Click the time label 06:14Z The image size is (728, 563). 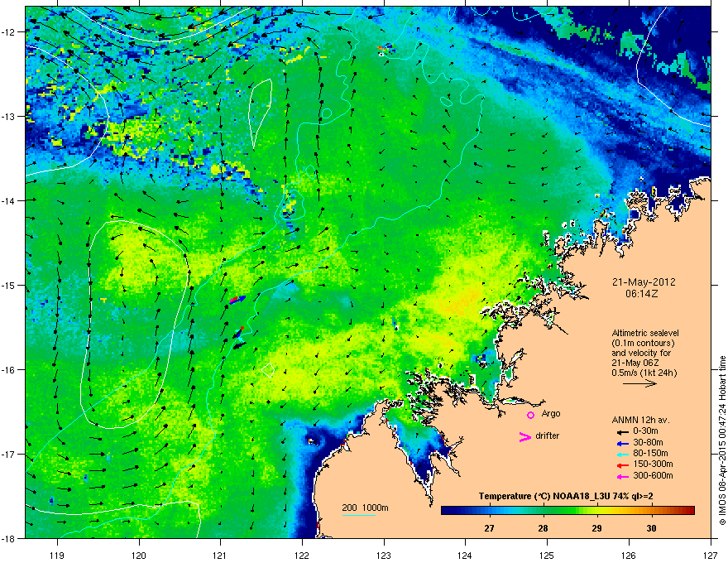click(642, 294)
